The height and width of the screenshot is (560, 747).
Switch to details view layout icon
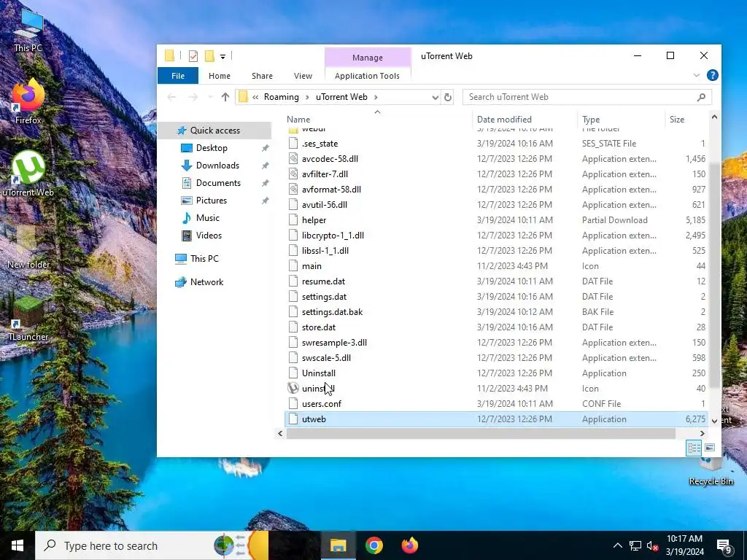(x=694, y=448)
